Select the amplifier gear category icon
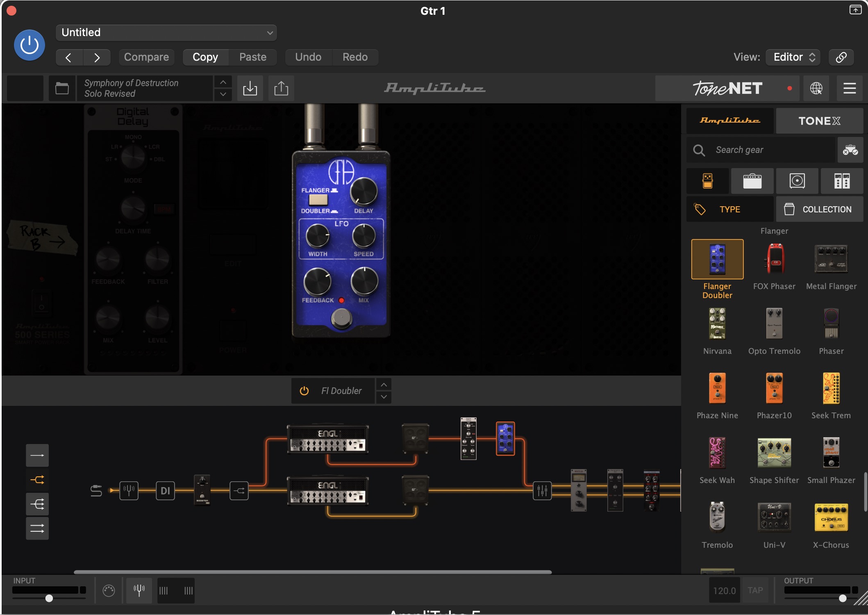 [x=752, y=181]
